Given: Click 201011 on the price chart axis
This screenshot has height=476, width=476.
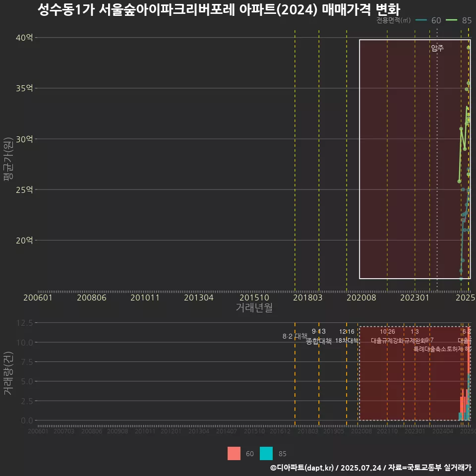Looking at the screenshot, I should (145, 297).
